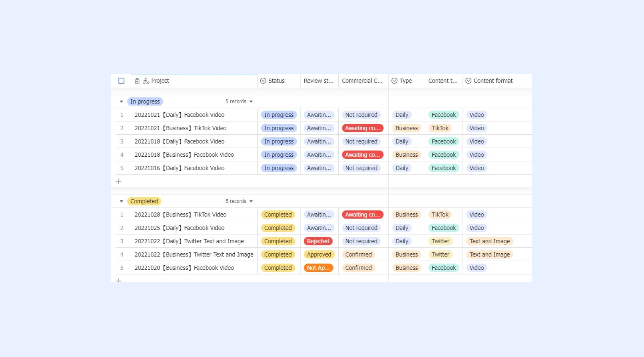The width and height of the screenshot is (644, 357).
Task: Click the red Rejected review tag
Action: tap(318, 241)
